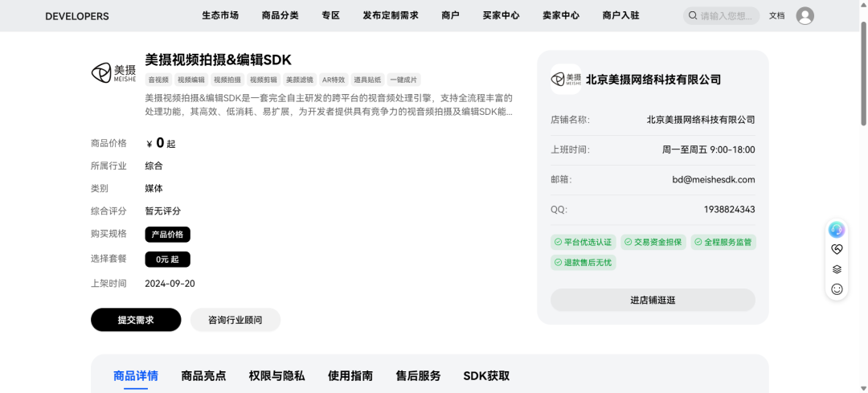Focus the search input field
The height and width of the screenshot is (393, 868).
tap(721, 15)
